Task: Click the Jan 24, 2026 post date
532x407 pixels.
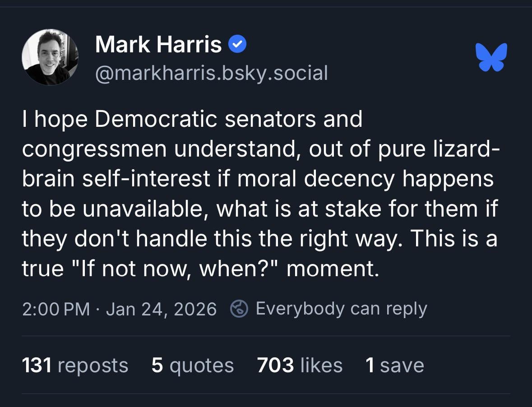Action: 161,310
